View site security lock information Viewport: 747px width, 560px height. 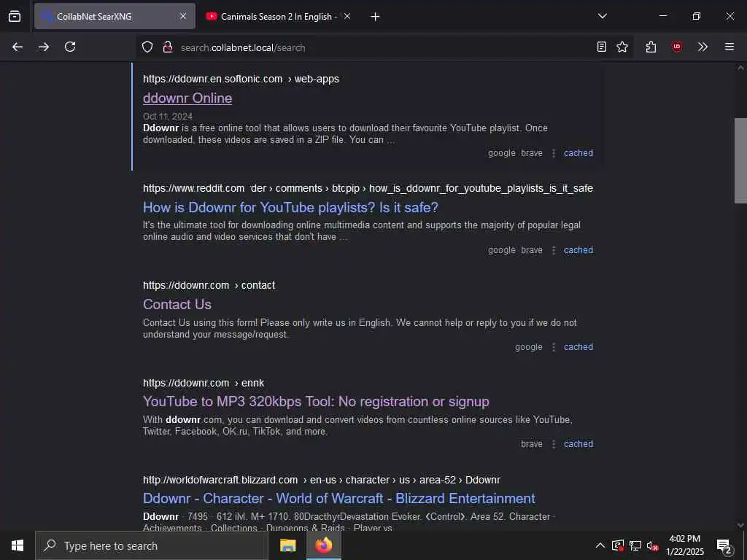point(167,47)
